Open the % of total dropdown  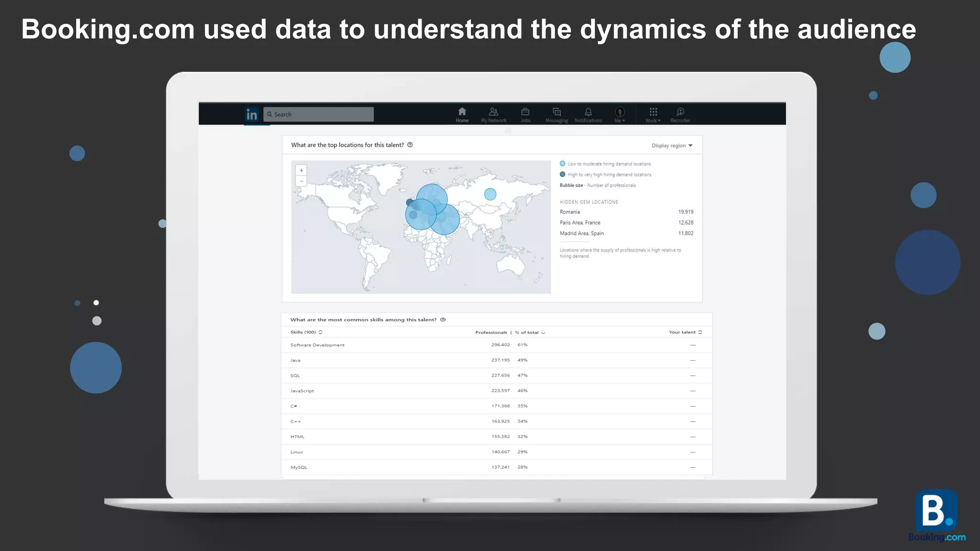530,332
